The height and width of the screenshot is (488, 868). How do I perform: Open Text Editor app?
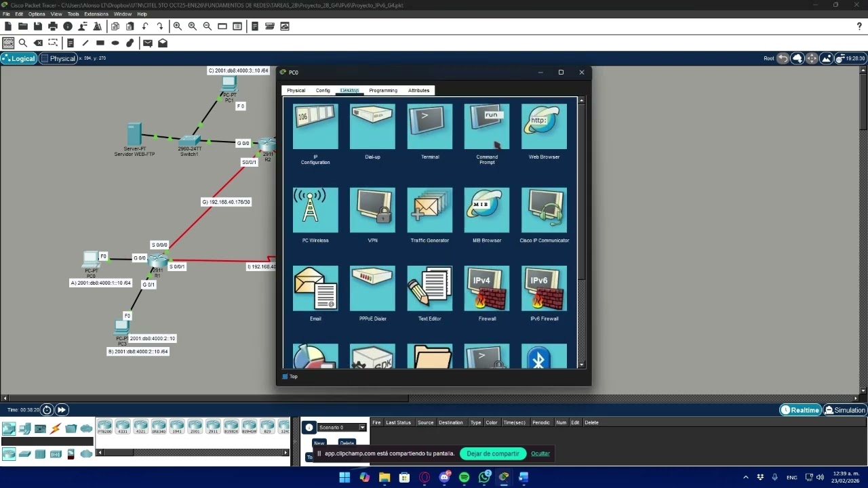point(430,288)
